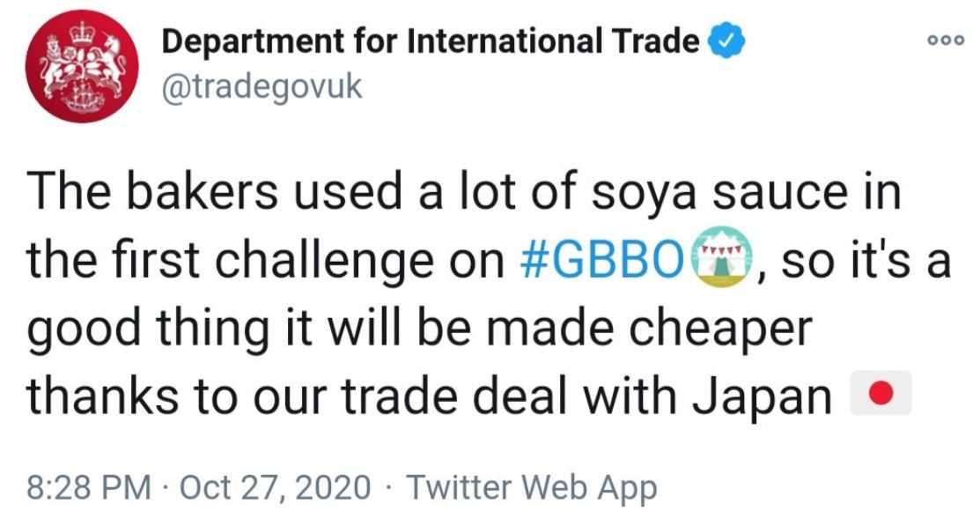Click the words used a lot

point(404,190)
